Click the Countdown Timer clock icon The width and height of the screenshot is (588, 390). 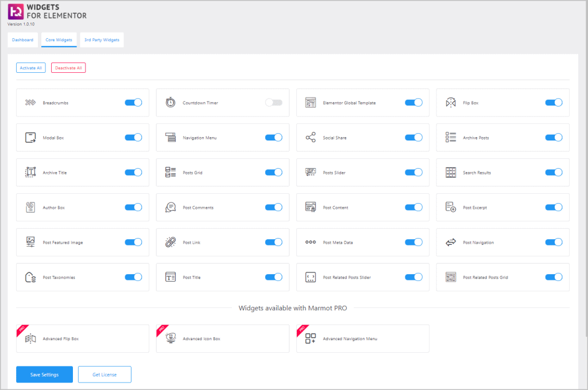[x=171, y=103]
